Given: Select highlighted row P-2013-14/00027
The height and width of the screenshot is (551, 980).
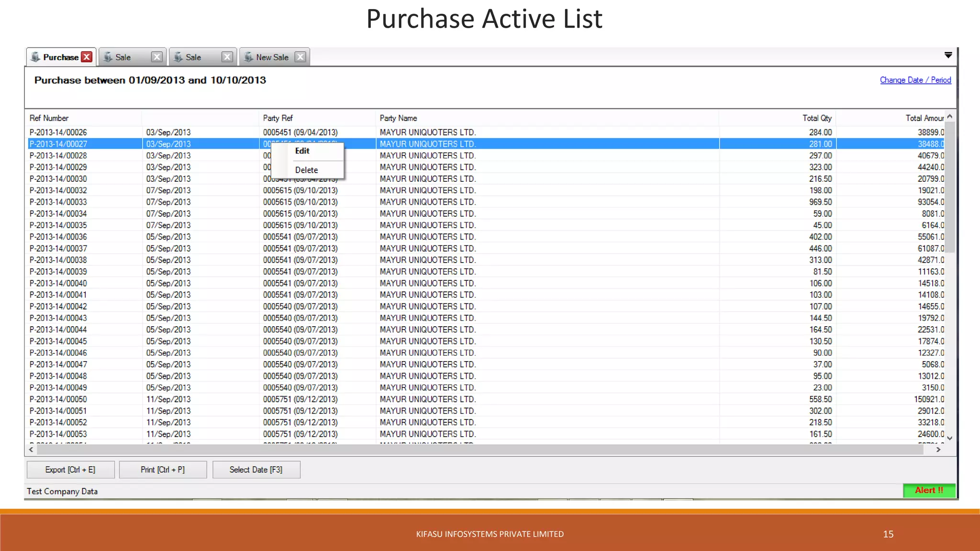Looking at the screenshot, I should click(486, 144).
